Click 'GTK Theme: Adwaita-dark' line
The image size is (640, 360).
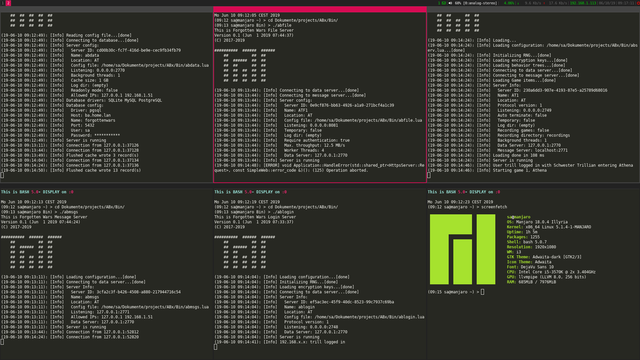pyautogui.click(x=544, y=257)
